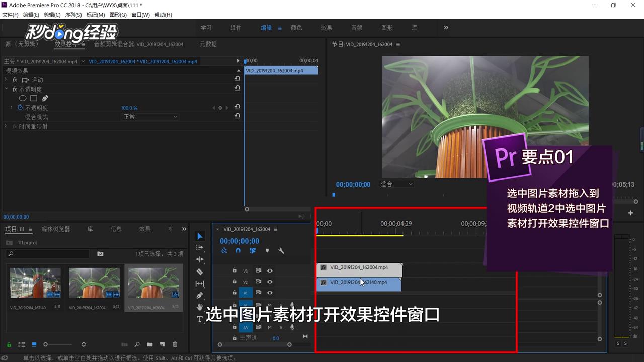Select the Selection tool arrow
This screenshot has height=362, width=644.
pos(200,236)
